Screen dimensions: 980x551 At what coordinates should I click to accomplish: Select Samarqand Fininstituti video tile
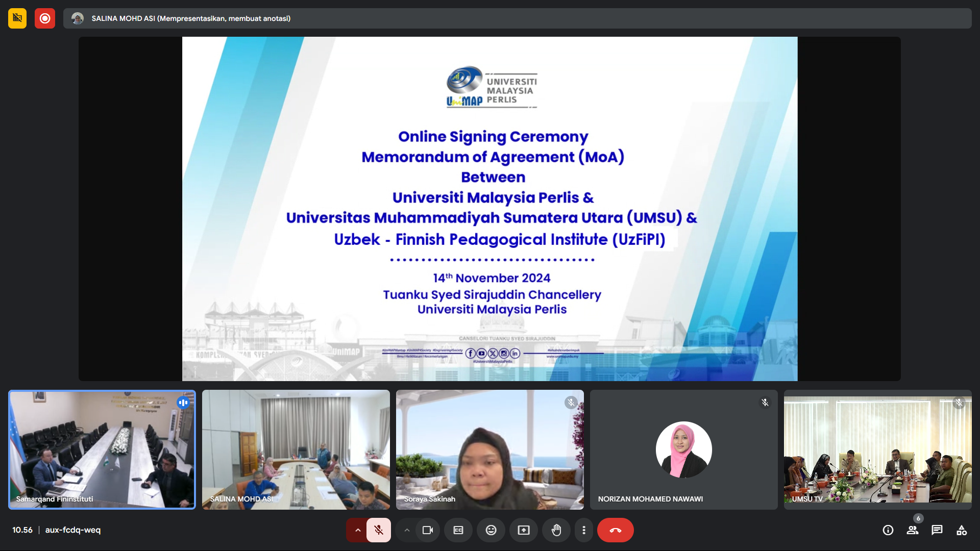click(x=102, y=450)
